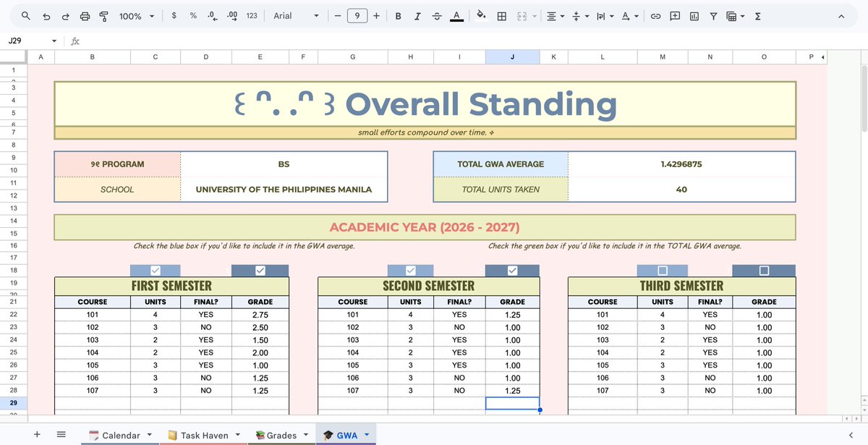868x445 pixels.
Task: Undo the last action
Action: point(46,16)
